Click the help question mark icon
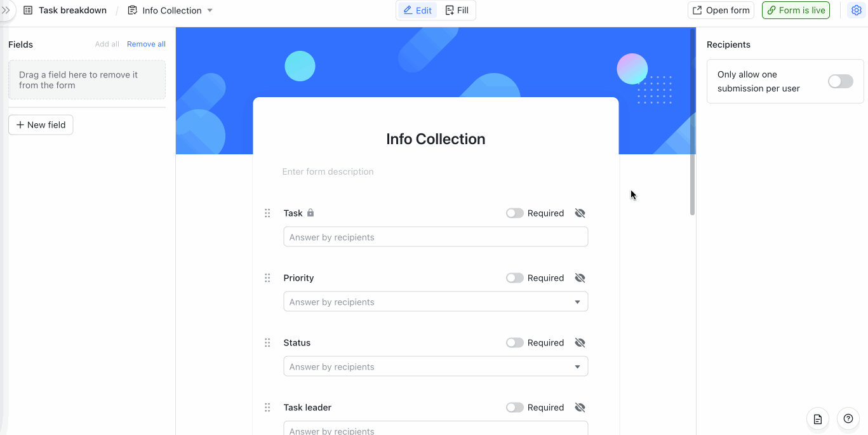Image resolution: width=868 pixels, height=435 pixels. (848, 418)
